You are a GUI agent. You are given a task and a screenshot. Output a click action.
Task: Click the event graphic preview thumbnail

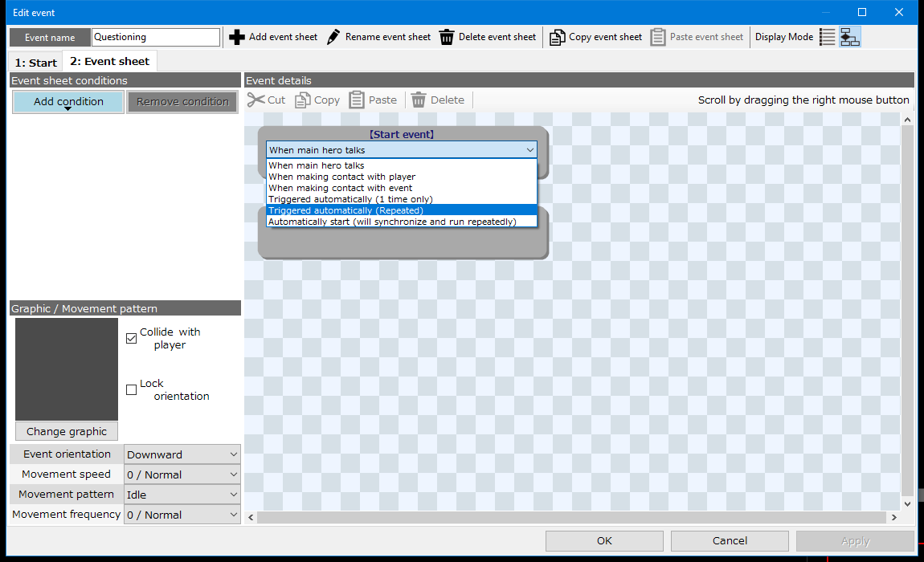click(x=67, y=369)
